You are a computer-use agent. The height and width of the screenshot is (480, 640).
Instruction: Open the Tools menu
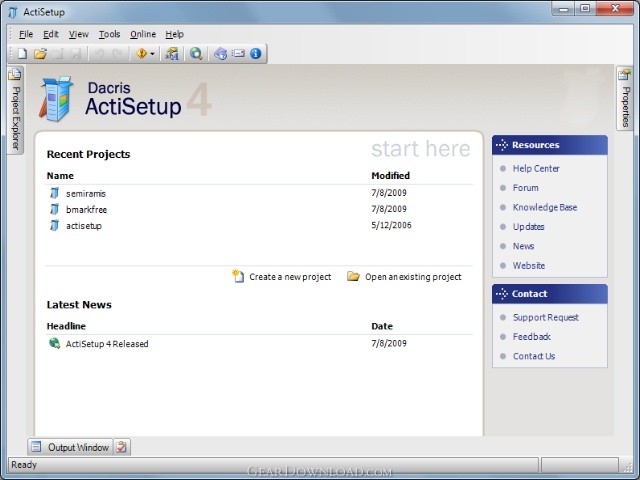click(109, 34)
